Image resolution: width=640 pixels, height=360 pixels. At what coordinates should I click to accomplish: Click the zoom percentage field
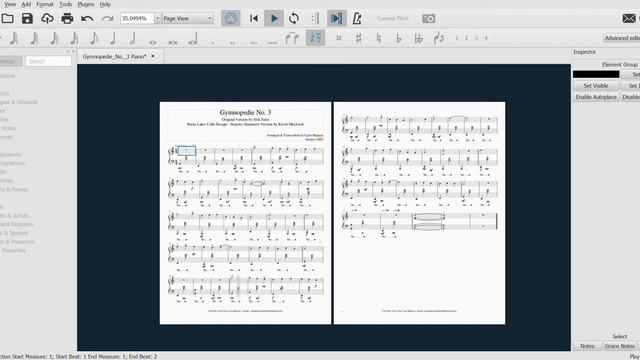[137, 18]
